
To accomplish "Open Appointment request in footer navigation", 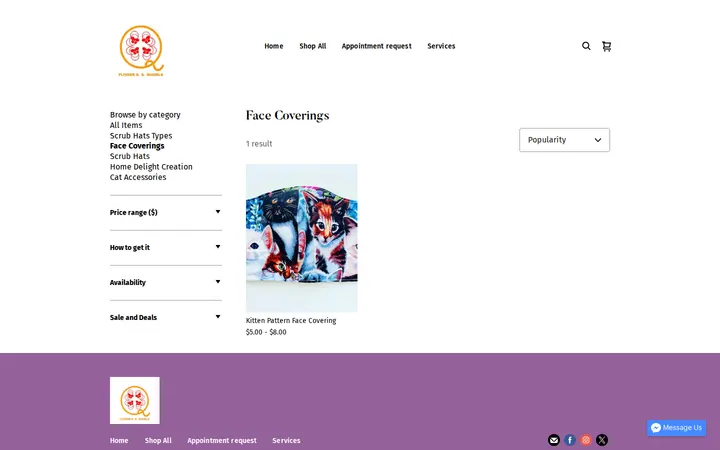I will pyautogui.click(x=222, y=440).
